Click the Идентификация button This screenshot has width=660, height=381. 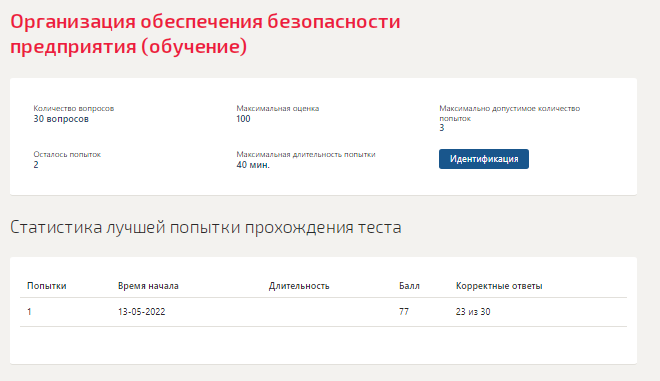pyautogui.click(x=484, y=159)
